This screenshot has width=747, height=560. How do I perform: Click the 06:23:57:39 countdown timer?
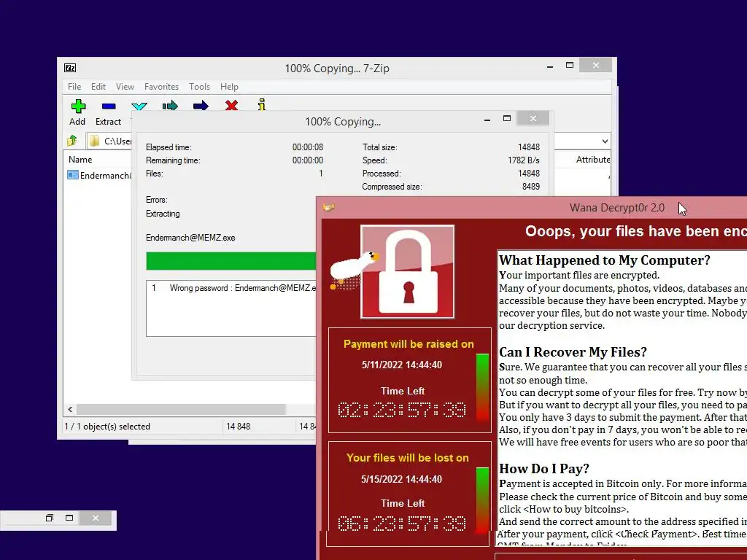402,524
